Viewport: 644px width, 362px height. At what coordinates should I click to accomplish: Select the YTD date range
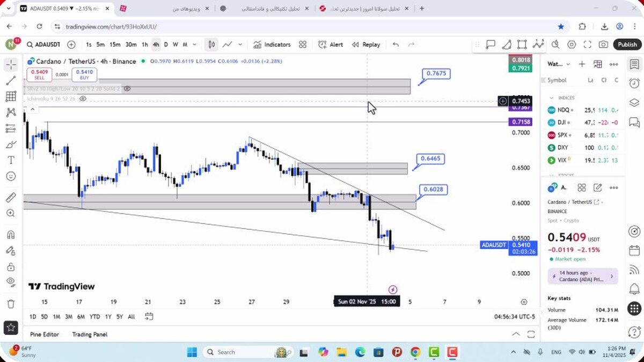(95, 317)
